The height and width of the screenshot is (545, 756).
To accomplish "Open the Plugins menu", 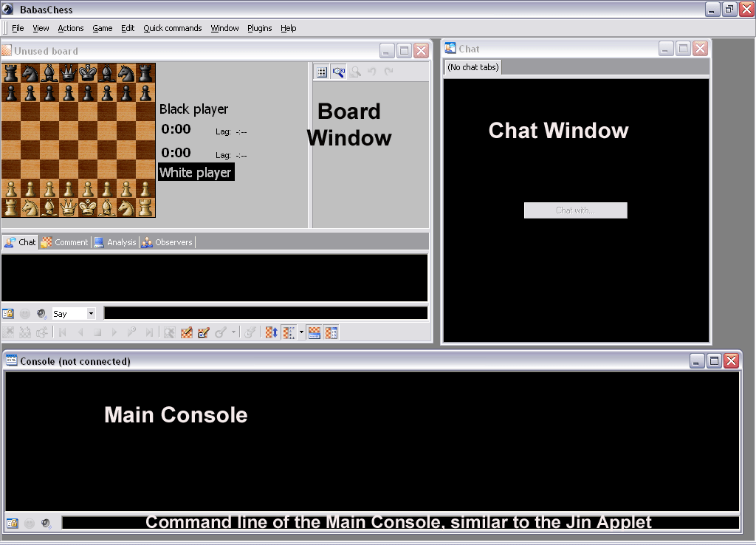I will (259, 28).
